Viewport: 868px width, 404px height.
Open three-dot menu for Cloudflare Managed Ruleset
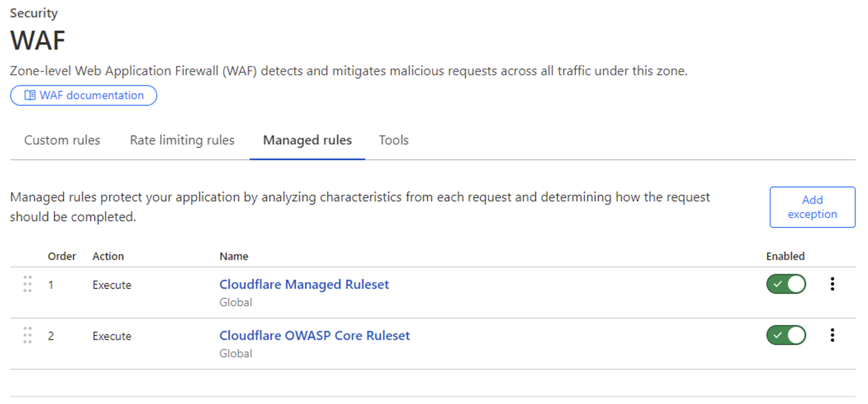tap(832, 284)
